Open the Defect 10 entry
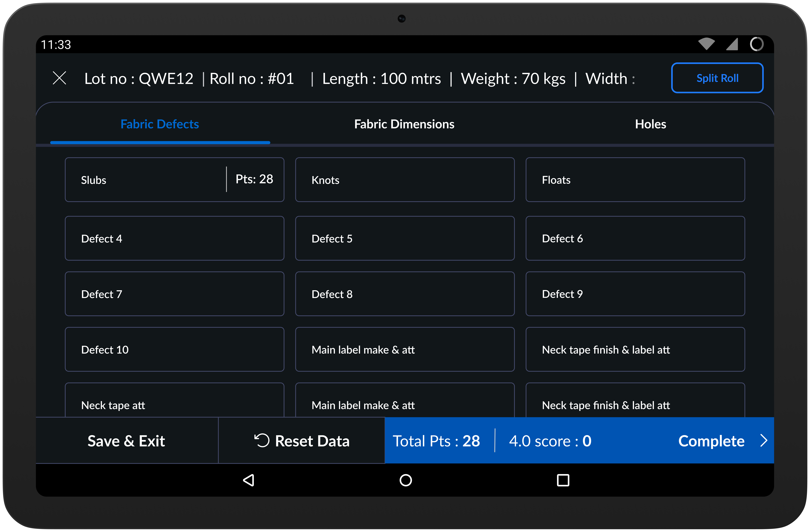The width and height of the screenshot is (810, 532). click(x=174, y=349)
